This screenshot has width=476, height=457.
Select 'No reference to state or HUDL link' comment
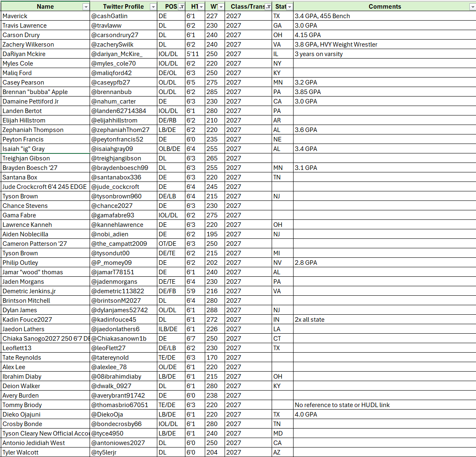tap(385, 405)
